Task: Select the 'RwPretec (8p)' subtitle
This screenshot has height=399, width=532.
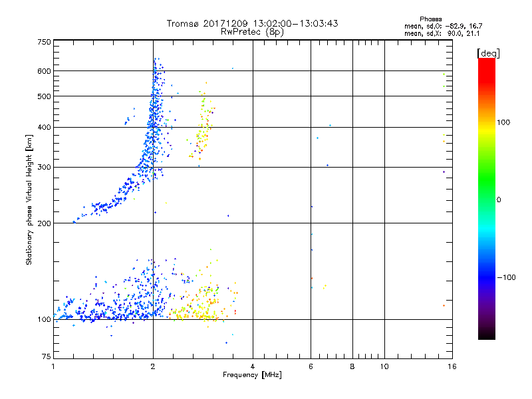Action: (252, 32)
